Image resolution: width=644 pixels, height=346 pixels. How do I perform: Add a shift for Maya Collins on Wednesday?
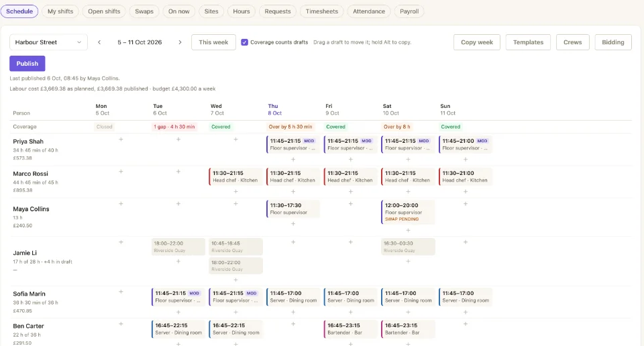[x=235, y=204]
